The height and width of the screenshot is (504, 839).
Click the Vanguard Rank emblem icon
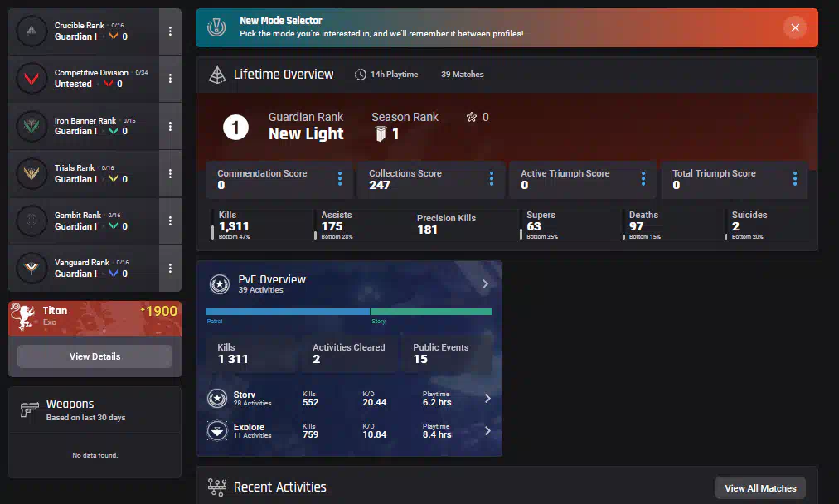32,268
